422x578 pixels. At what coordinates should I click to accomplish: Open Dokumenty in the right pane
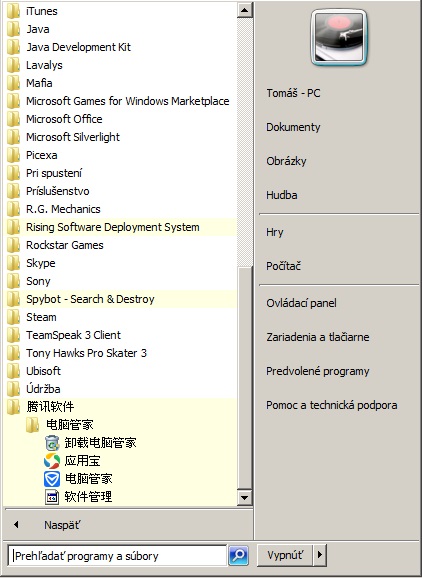click(293, 127)
